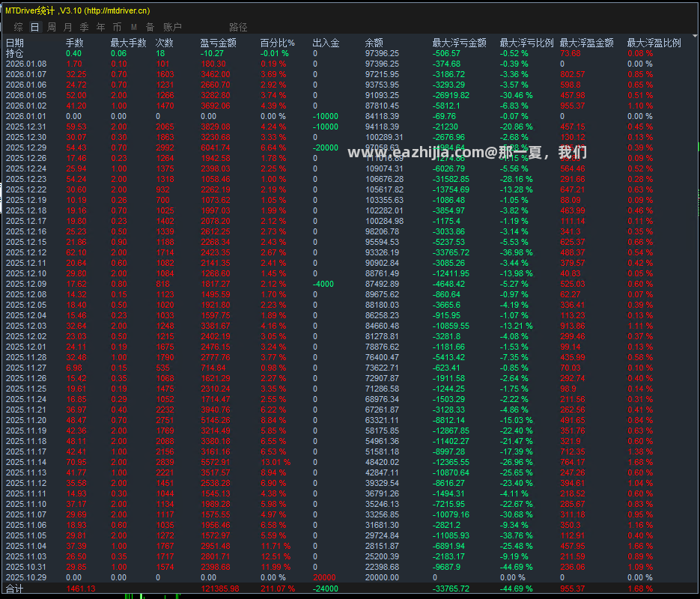Open the 月 monthly tab

tap(68, 27)
